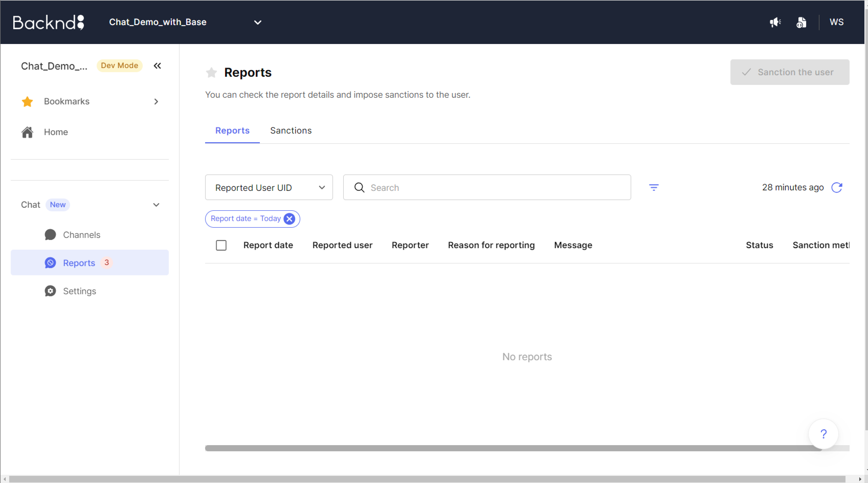
Task: Click the Sanction the user button
Action: (790, 72)
